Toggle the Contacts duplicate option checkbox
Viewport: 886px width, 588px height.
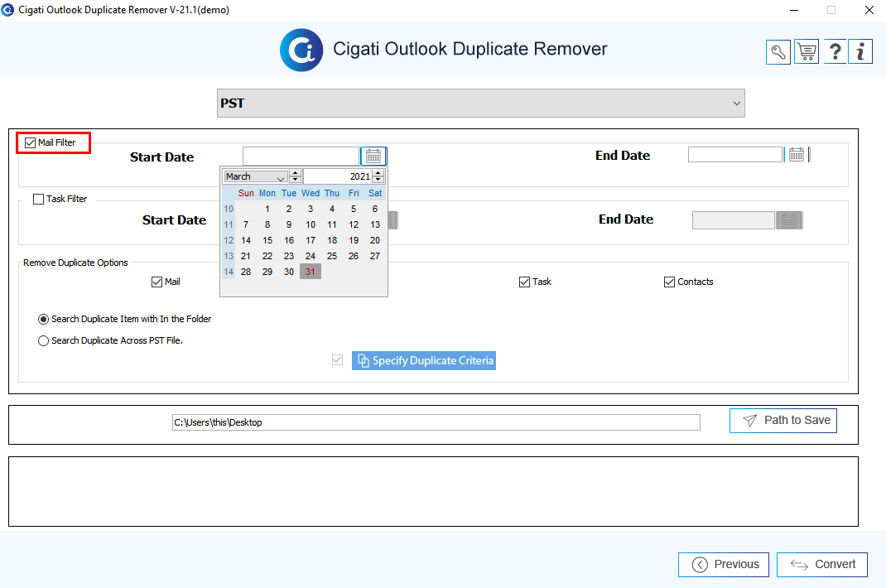coord(670,282)
